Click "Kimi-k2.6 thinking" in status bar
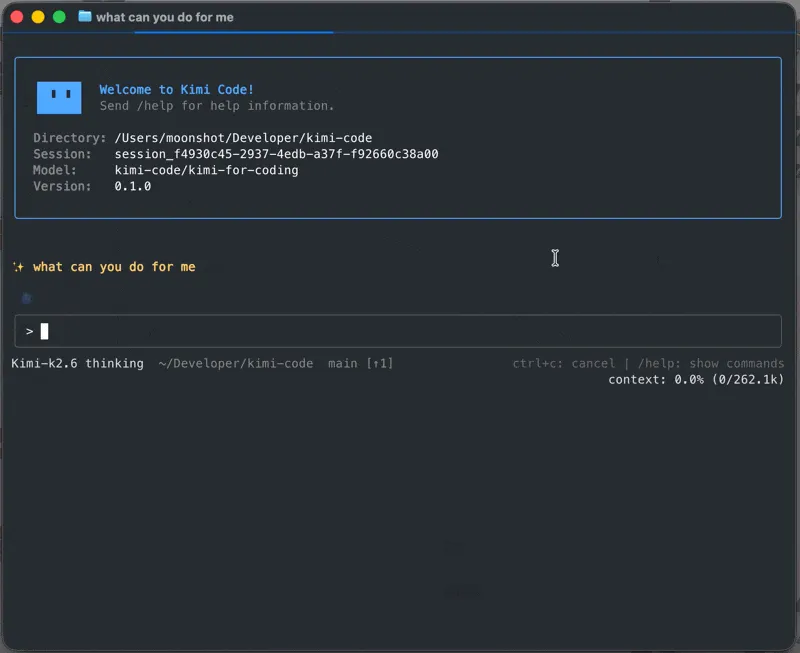This screenshot has height=653, width=800. point(77,363)
